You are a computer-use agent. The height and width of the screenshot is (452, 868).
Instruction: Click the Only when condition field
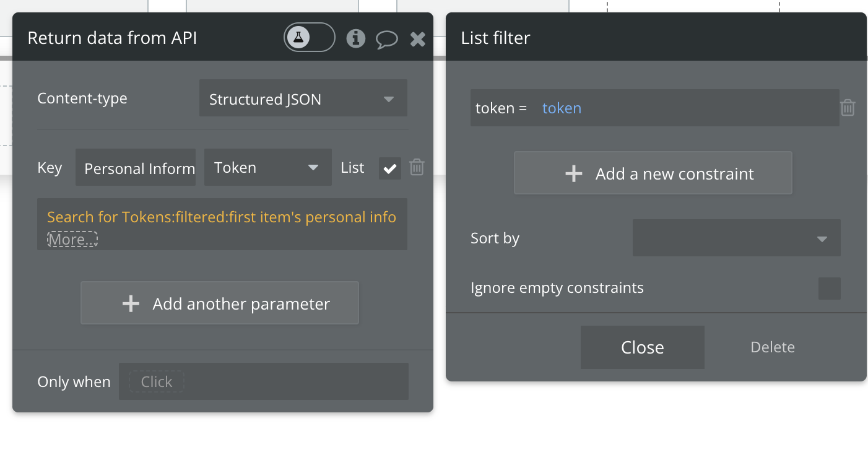(263, 381)
